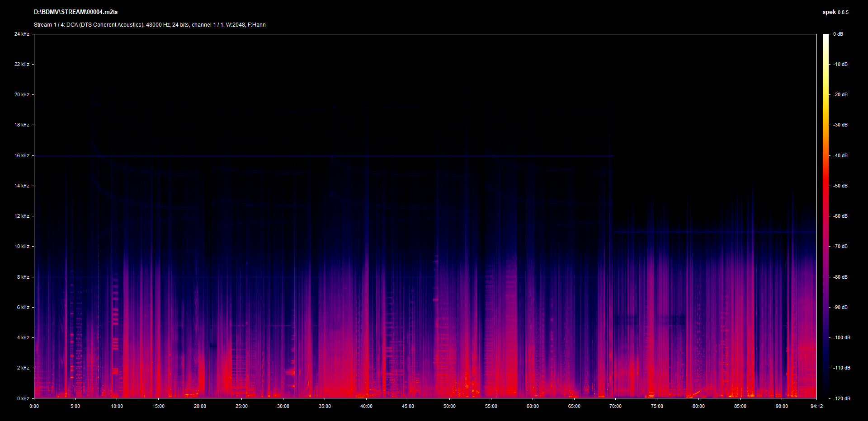Click the top of the dB color gradient bar
Viewport: 868px width, 421px height.
coord(826,36)
